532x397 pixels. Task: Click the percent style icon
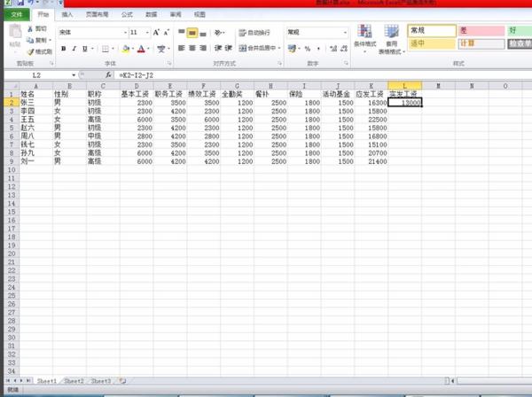point(308,49)
